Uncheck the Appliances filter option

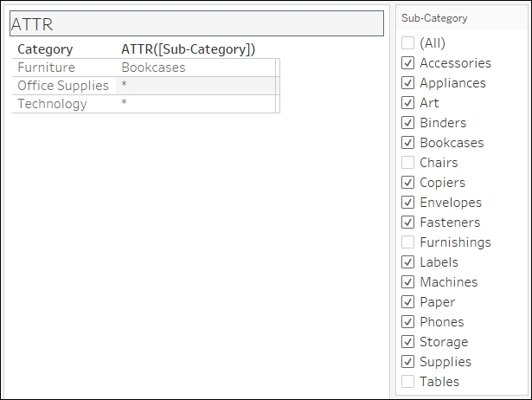[x=407, y=83]
